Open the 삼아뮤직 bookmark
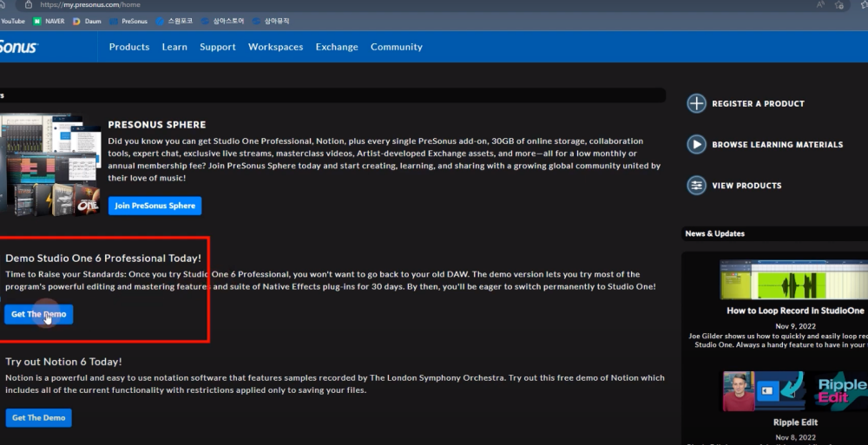 tap(271, 21)
